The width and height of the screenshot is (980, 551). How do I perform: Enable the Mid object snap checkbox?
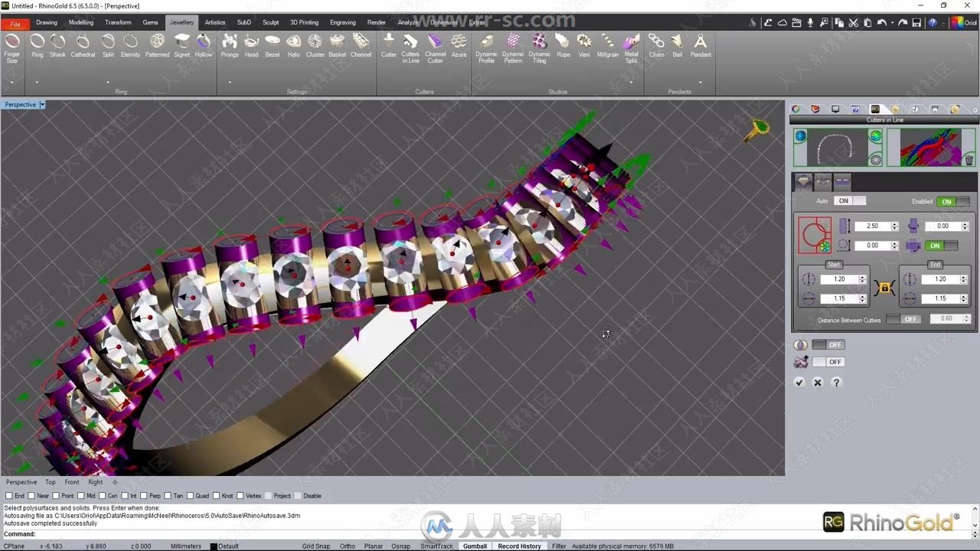pyautogui.click(x=81, y=496)
